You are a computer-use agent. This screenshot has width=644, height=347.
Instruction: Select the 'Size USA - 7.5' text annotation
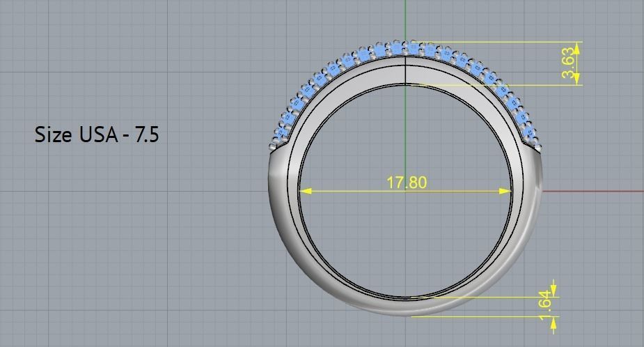[x=97, y=134]
